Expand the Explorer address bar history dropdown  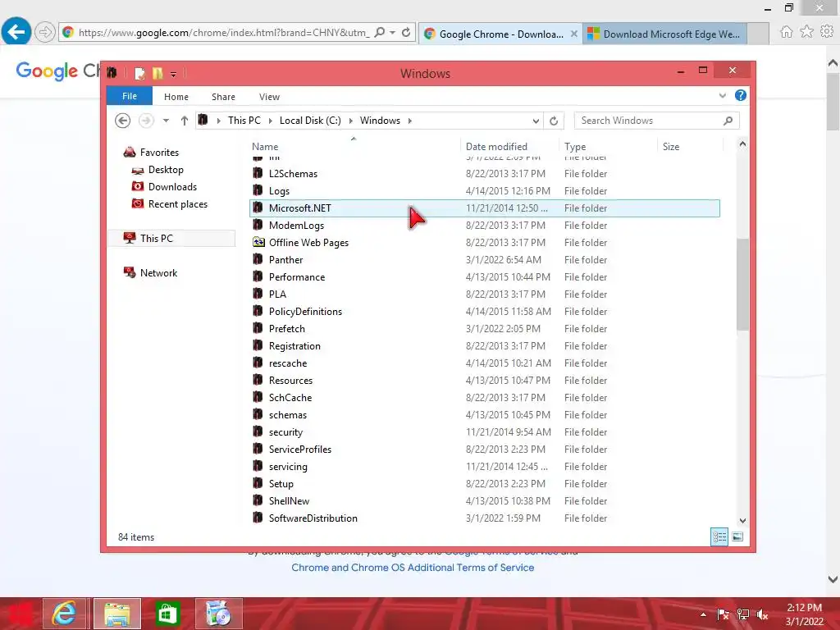[536, 121]
